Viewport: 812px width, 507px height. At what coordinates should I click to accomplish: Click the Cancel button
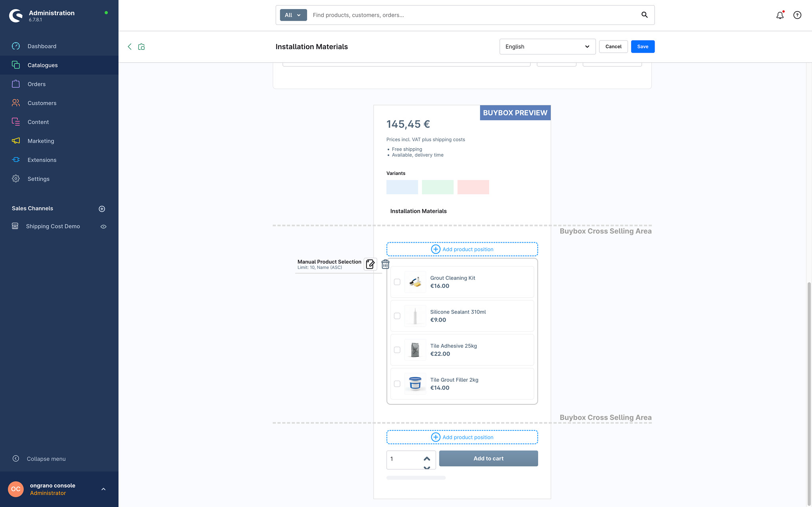[x=613, y=46]
